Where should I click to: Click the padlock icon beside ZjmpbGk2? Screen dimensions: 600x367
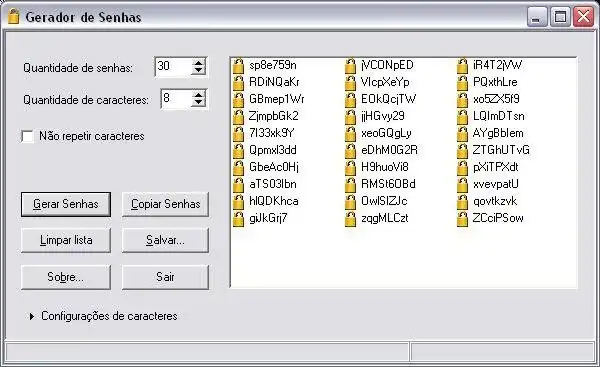[x=238, y=117]
